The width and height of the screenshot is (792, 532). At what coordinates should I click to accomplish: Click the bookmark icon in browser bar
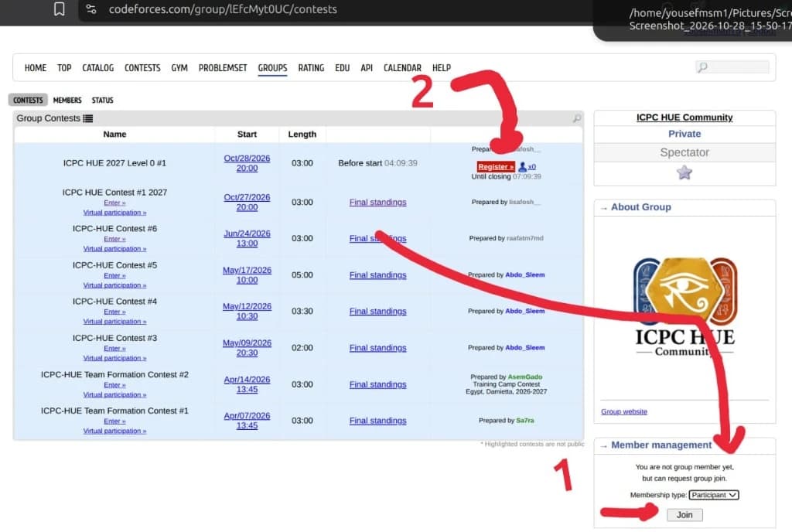point(59,9)
